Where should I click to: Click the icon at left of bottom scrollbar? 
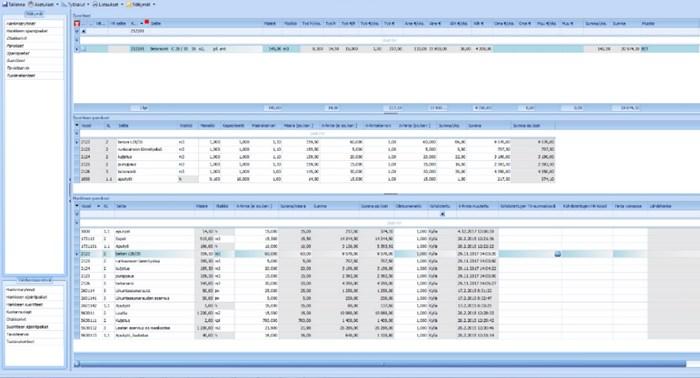(77, 364)
